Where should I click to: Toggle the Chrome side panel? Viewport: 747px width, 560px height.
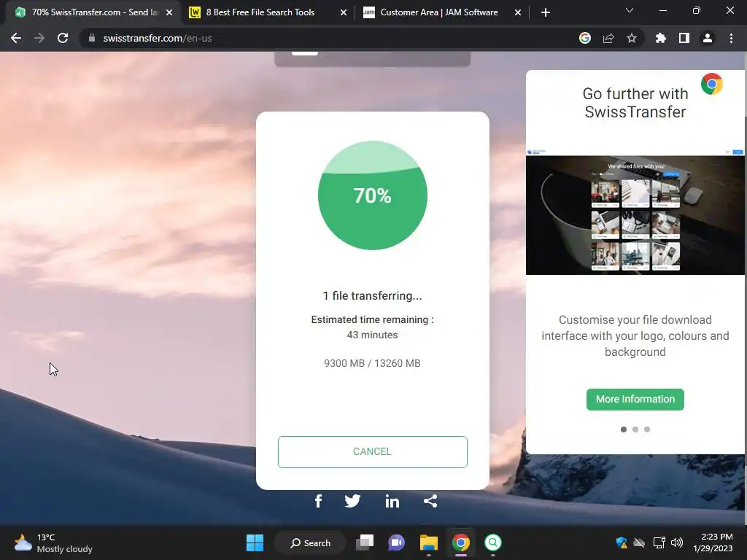point(684,38)
